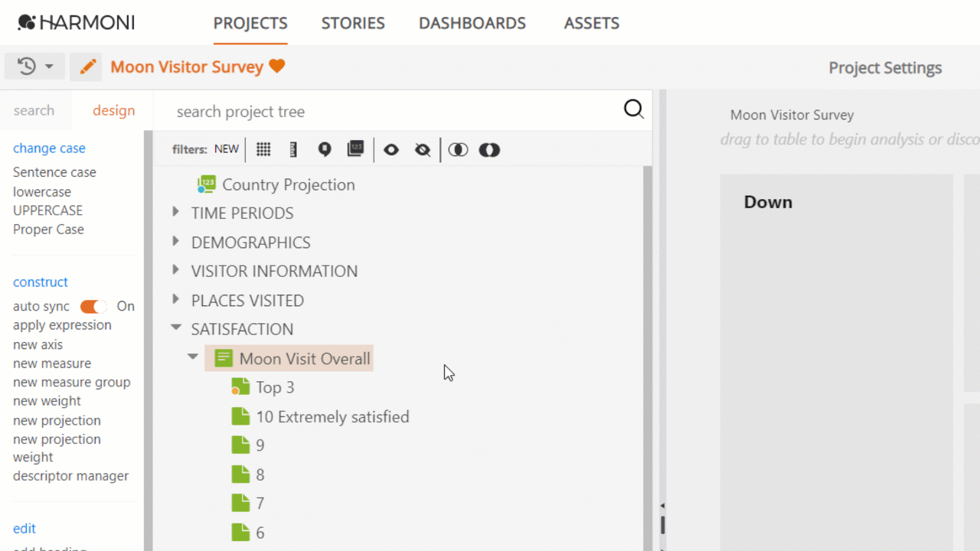Click the filled overlap circles filter icon

pyautogui.click(x=489, y=149)
